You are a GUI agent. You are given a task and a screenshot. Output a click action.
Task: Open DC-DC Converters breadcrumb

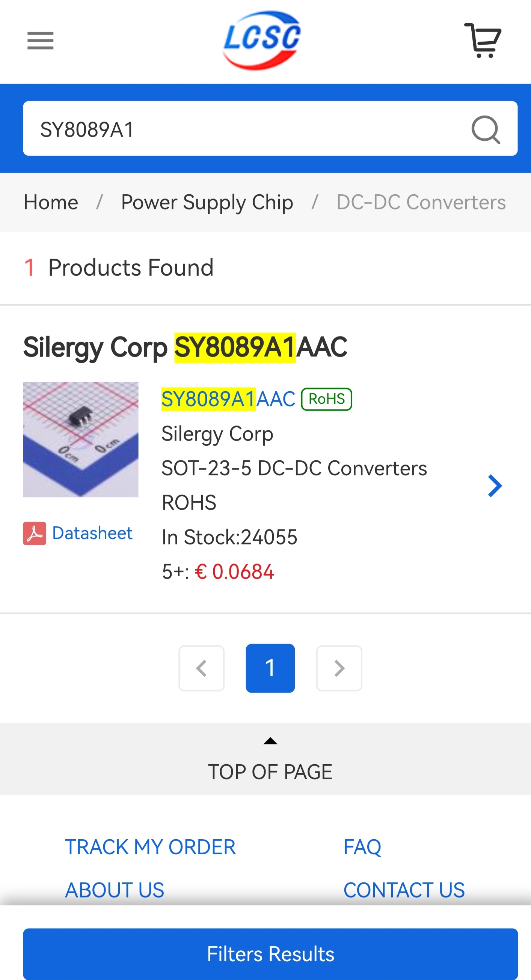coord(421,202)
